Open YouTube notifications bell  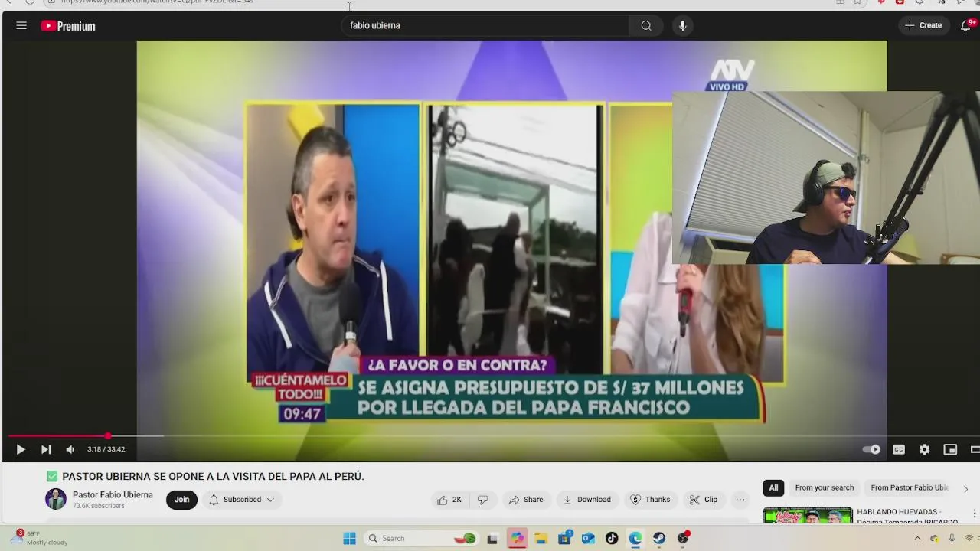966,25
